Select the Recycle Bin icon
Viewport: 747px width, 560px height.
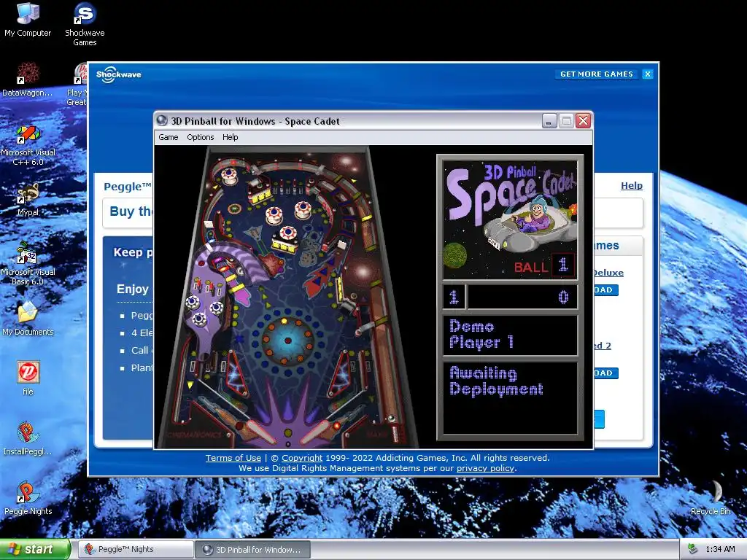point(711,498)
